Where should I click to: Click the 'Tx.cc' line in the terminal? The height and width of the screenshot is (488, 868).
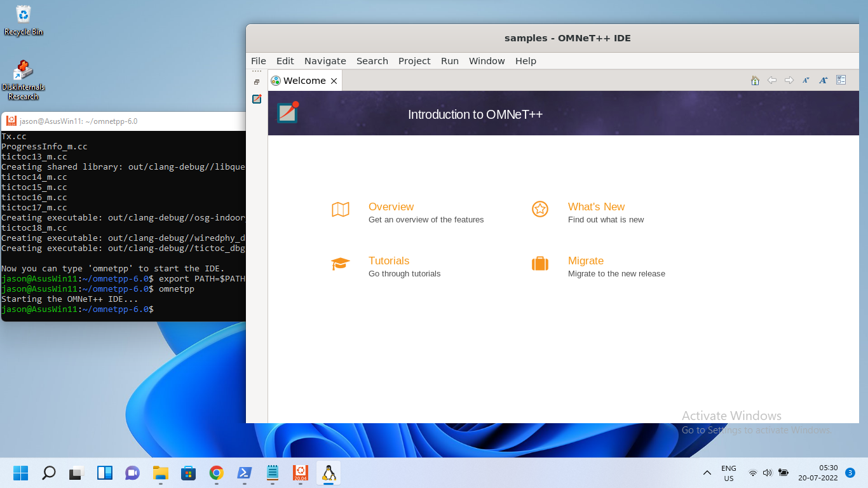click(x=14, y=136)
